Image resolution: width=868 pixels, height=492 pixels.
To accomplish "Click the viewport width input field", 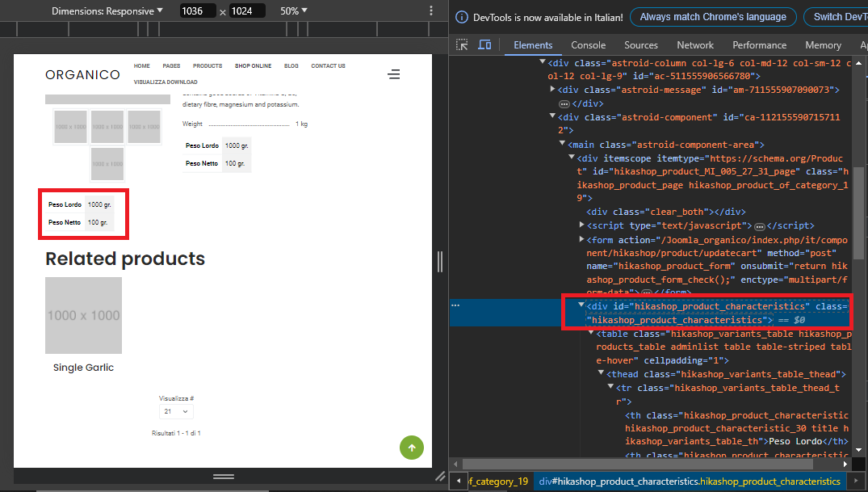I will pyautogui.click(x=198, y=11).
